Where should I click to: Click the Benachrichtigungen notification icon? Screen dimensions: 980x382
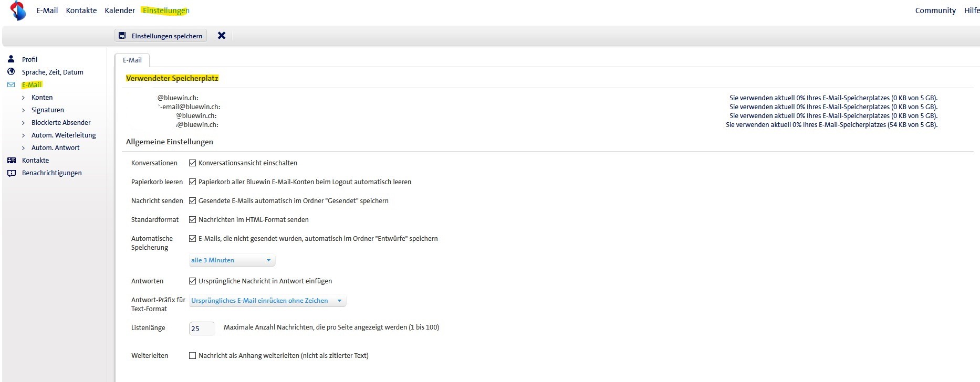(x=11, y=173)
